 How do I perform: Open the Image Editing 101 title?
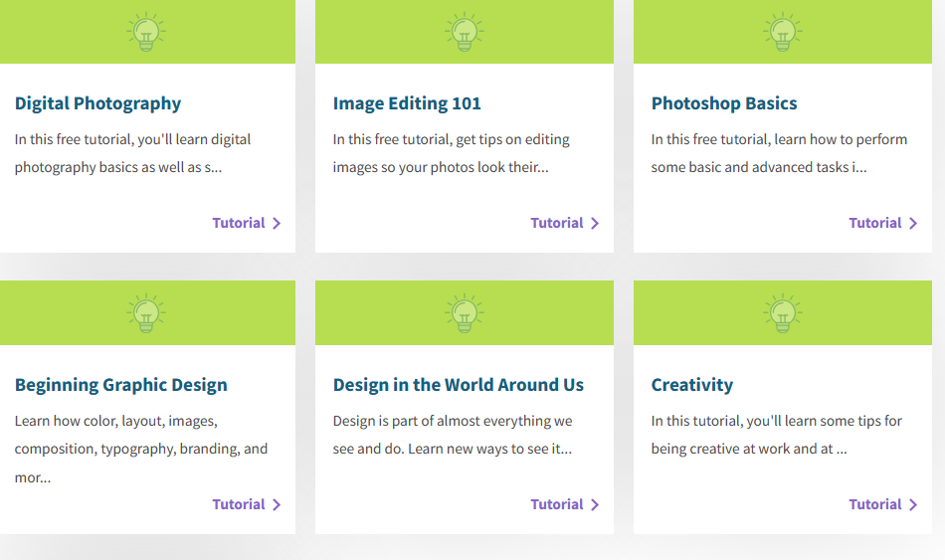click(407, 103)
